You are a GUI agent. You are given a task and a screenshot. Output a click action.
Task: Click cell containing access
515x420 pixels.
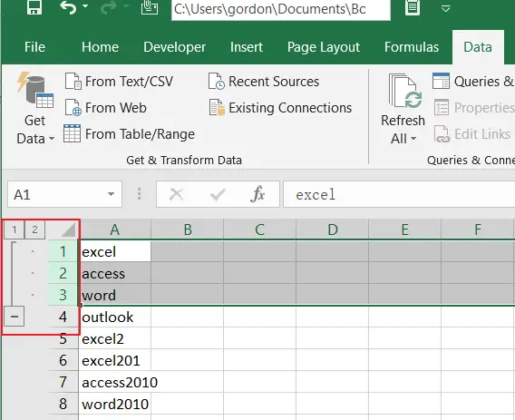[115, 273]
